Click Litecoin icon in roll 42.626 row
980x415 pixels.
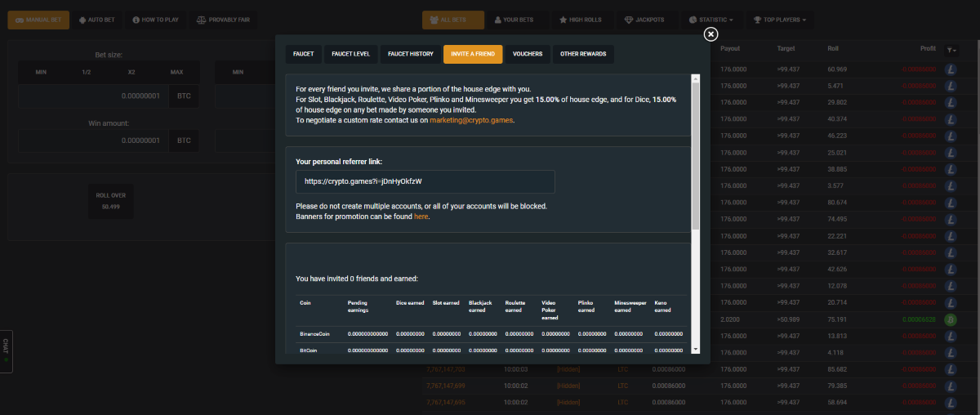click(x=951, y=270)
